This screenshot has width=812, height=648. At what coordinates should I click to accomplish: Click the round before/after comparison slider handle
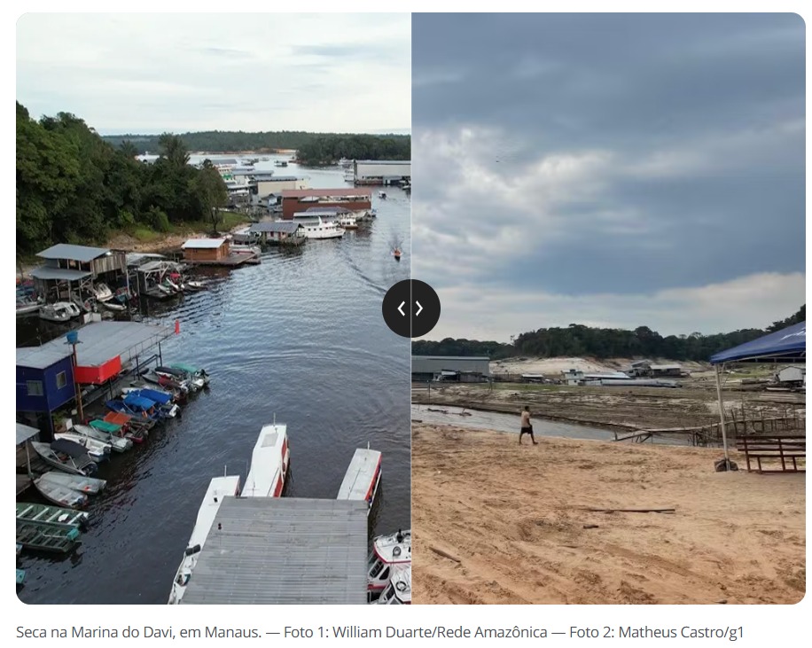pyautogui.click(x=411, y=308)
